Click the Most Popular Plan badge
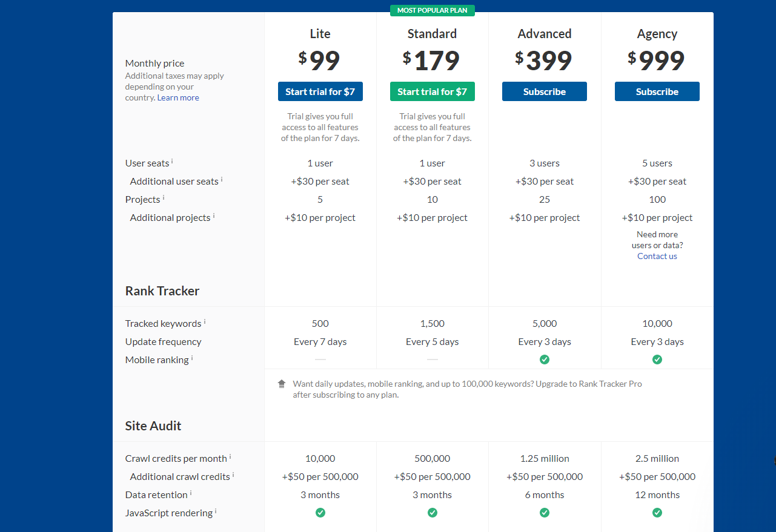Viewport: 776px width, 532px height. click(x=433, y=10)
